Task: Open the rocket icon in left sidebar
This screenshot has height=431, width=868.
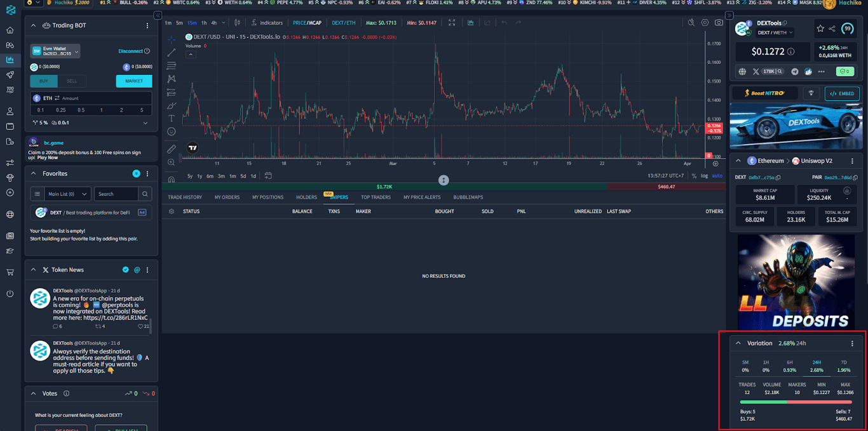Action: (10, 75)
